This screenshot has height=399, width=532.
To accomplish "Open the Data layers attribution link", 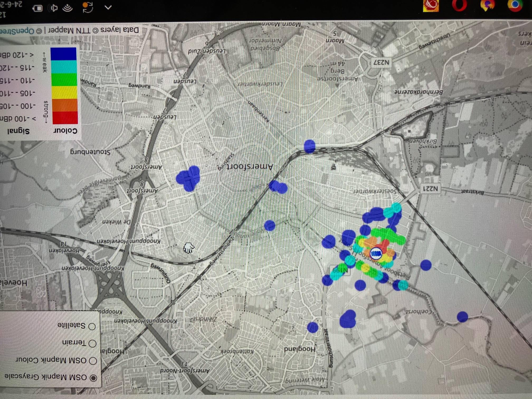I will click(x=120, y=30).
